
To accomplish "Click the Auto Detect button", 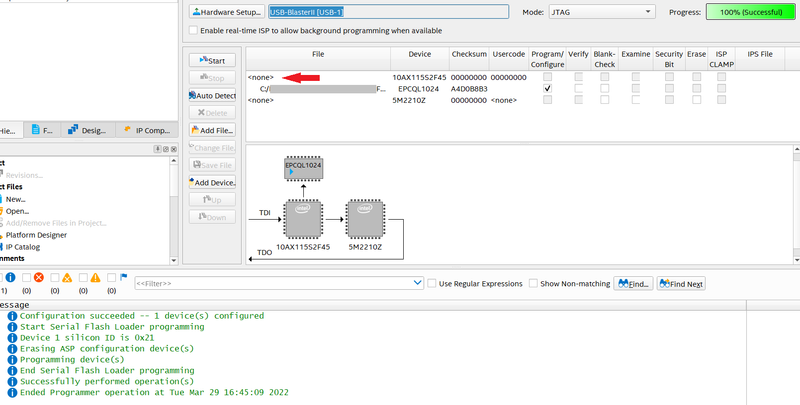I will (211, 95).
